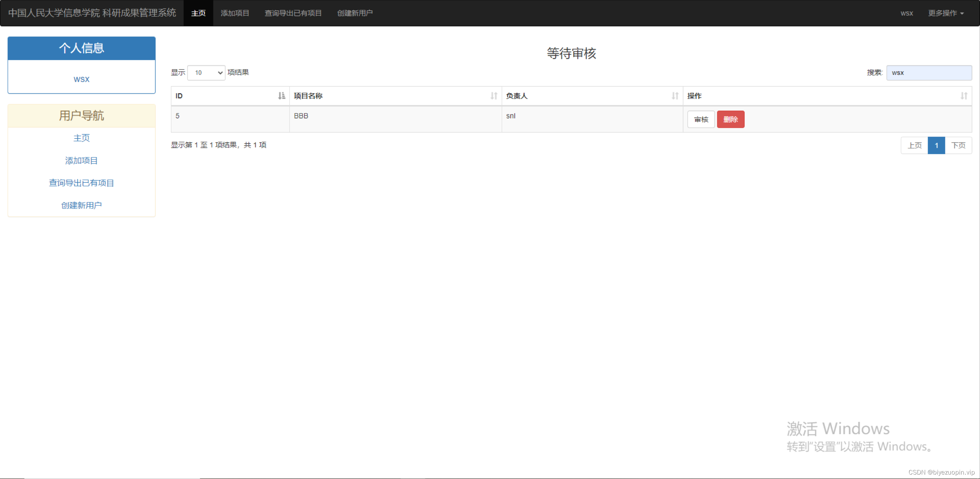Open the entries-per-page dropdown showing 10
The height and width of the screenshot is (479, 980).
(206, 73)
